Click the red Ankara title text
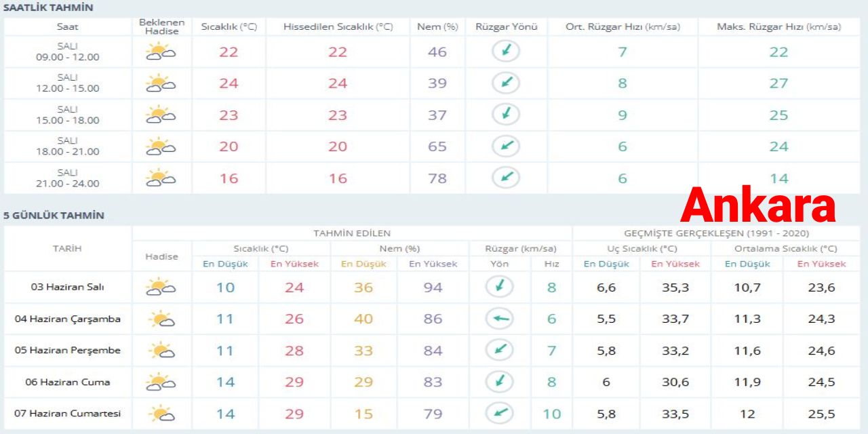This screenshot has width=868, height=434. 758,206
